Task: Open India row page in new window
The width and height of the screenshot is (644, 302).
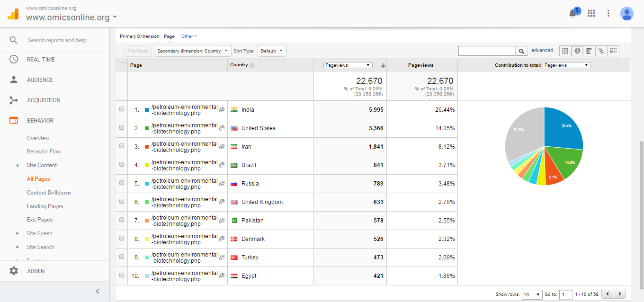Action: (222, 110)
